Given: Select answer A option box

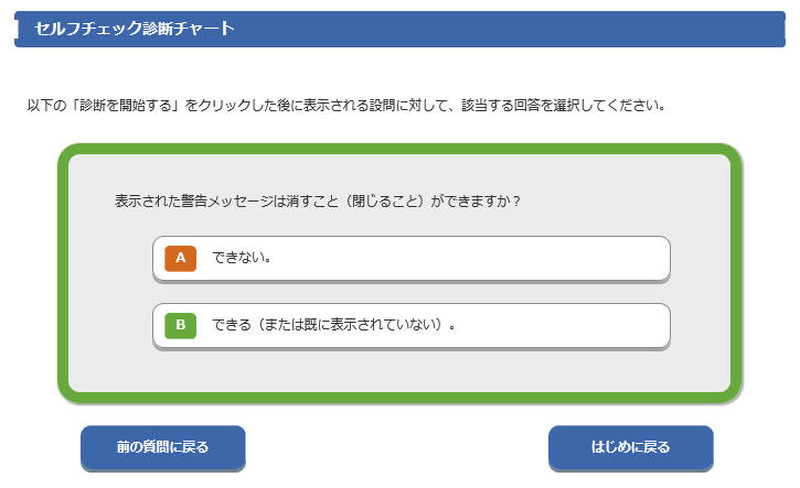Looking at the screenshot, I should coord(411,259).
